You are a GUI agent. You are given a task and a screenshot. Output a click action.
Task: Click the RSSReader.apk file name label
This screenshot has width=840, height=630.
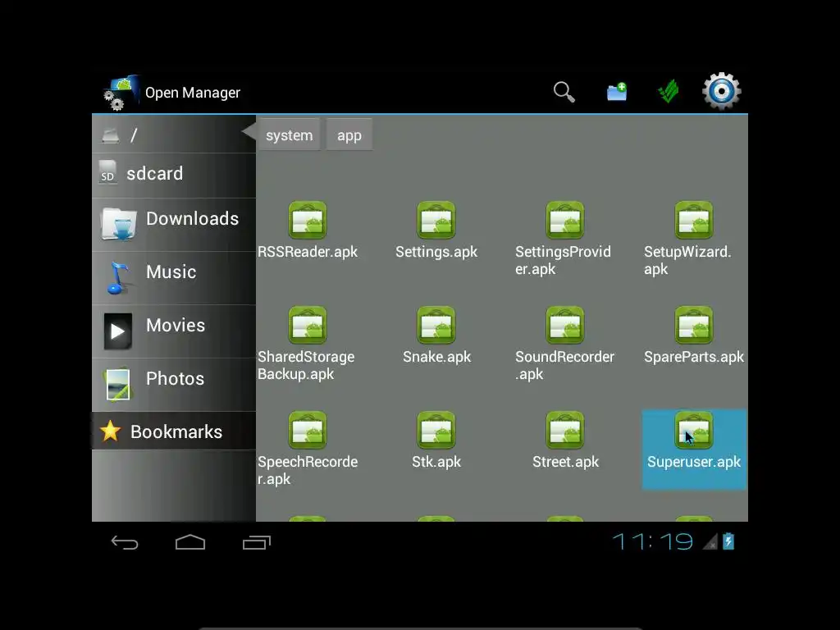(x=308, y=252)
